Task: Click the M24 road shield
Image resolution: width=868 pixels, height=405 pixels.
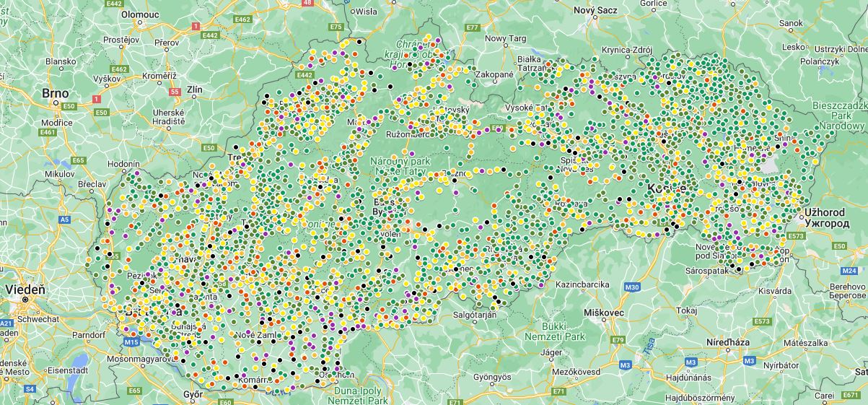Action: pos(849,271)
